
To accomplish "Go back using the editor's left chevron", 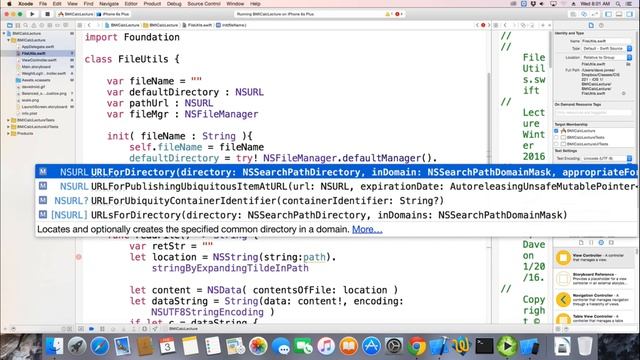I will [89, 25].
